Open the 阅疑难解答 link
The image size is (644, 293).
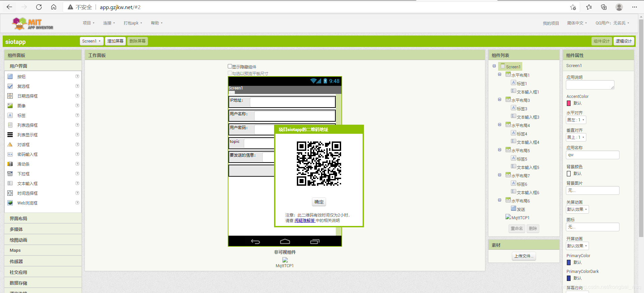click(305, 221)
